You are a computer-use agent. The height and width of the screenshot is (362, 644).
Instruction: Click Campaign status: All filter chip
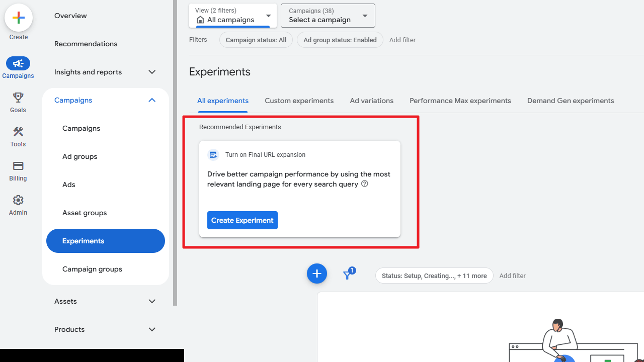coord(256,40)
